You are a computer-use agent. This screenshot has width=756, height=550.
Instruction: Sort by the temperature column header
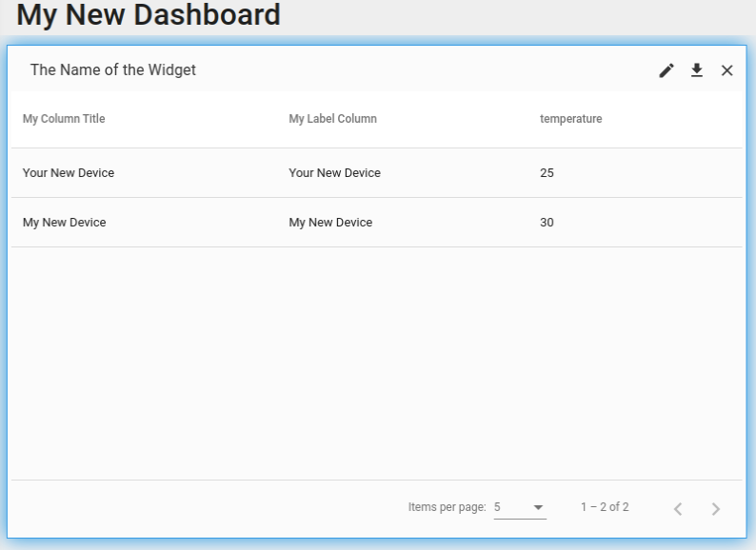click(x=570, y=119)
